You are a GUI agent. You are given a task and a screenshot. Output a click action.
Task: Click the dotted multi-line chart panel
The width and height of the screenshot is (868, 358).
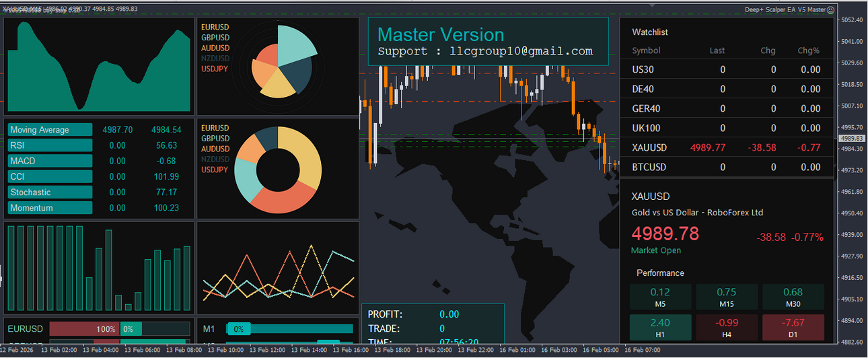click(278, 268)
